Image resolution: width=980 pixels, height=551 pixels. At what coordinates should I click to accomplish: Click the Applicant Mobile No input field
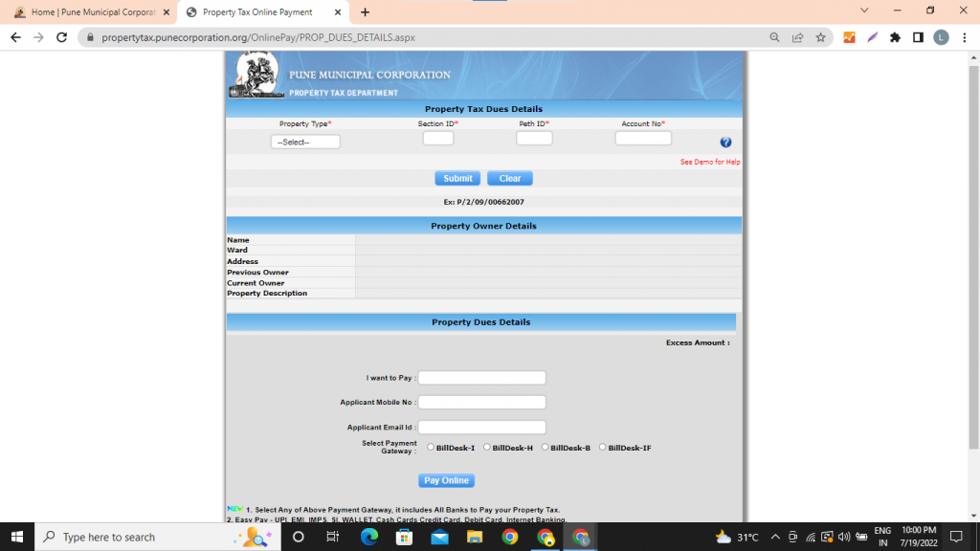(x=481, y=402)
